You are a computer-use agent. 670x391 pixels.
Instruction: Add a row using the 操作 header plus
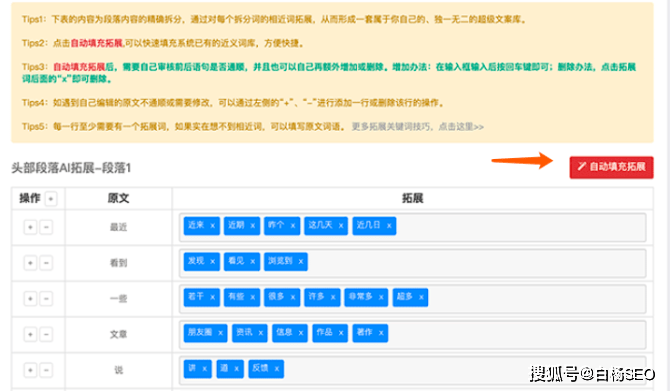click(x=51, y=199)
